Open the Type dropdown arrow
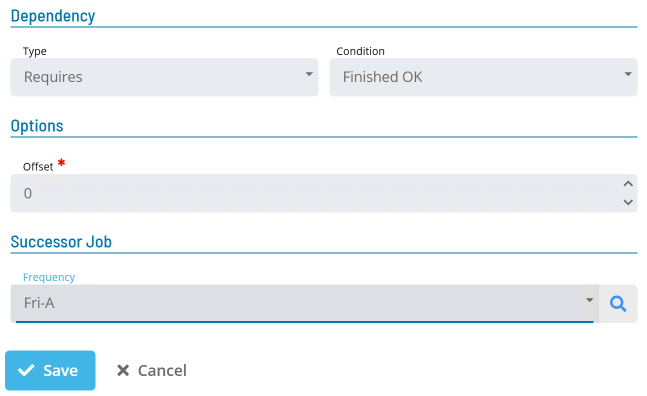647x396 pixels. coord(309,74)
